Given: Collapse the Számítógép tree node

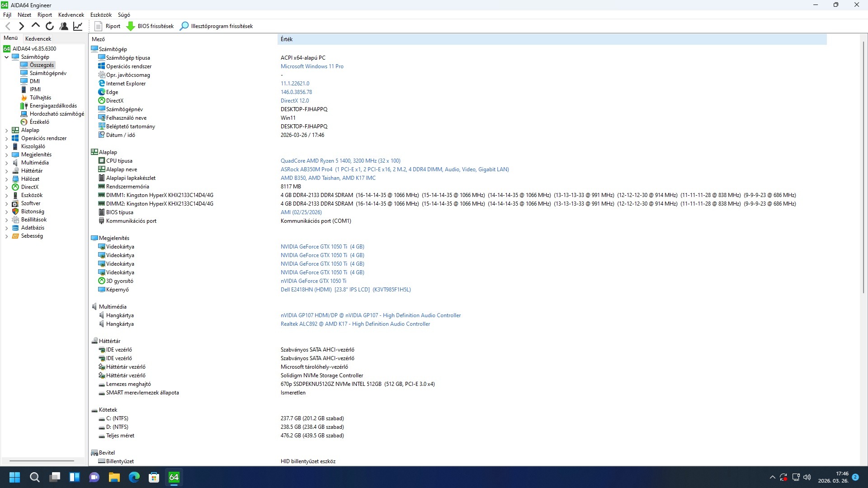Looking at the screenshot, I should pos(7,57).
